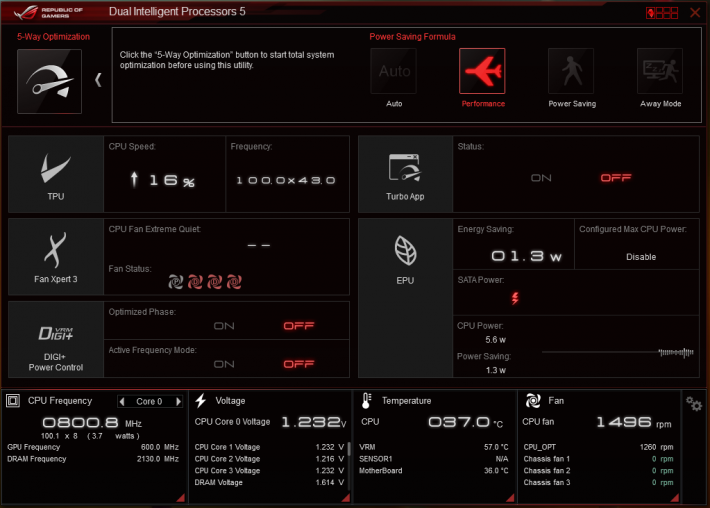The width and height of the screenshot is (710, 508).
Task: Switch to previous CPU core
Action: (x=121, y=401)
